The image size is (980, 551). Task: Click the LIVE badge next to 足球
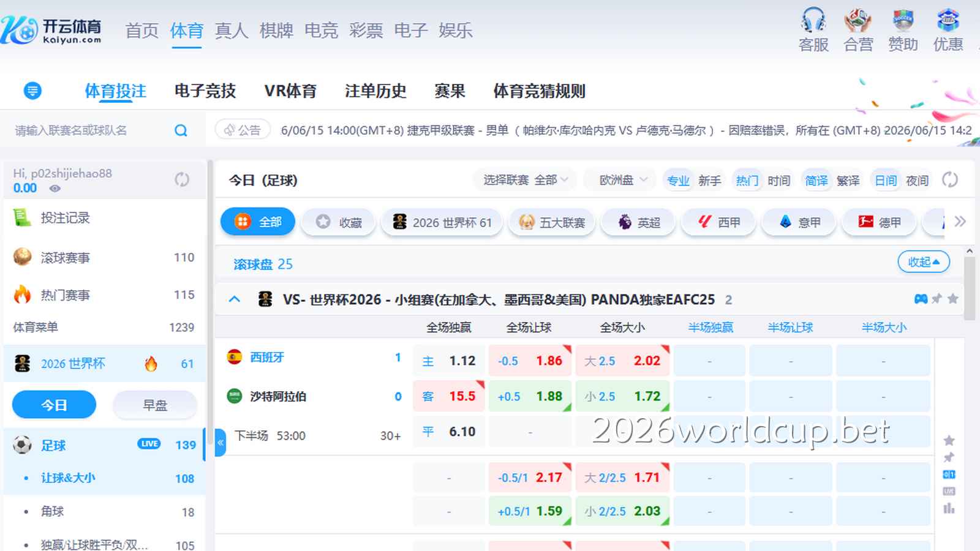point(149,444)
